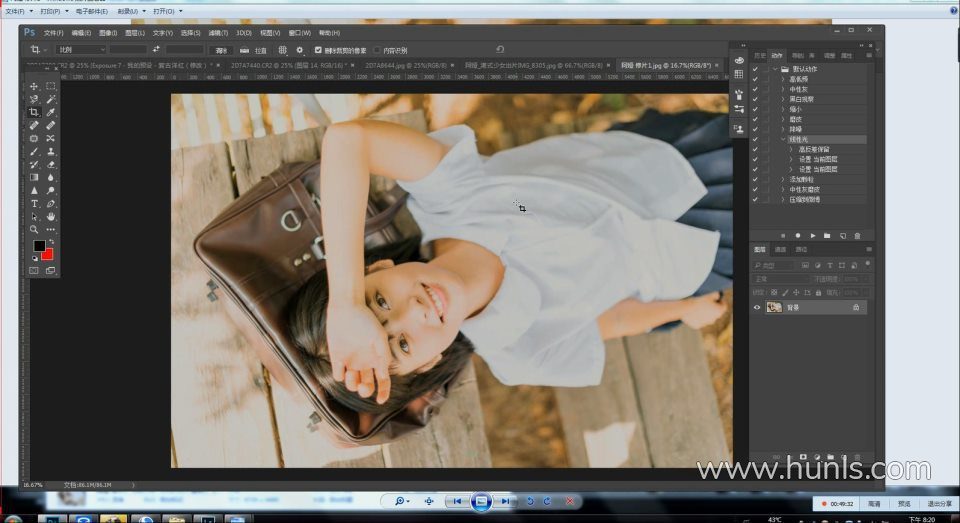Switch to 2D7A8644.jpg document tab
This screenshot has height=523, width=960.
click(x=405, y=65)
